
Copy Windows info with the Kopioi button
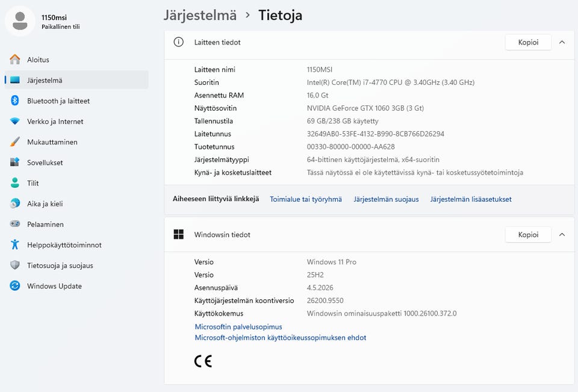528,234
